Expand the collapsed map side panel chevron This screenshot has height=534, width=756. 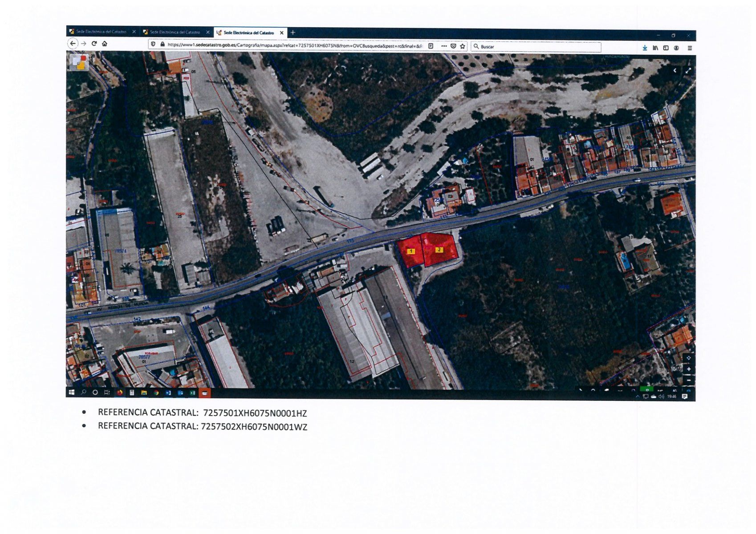[675, 70]
